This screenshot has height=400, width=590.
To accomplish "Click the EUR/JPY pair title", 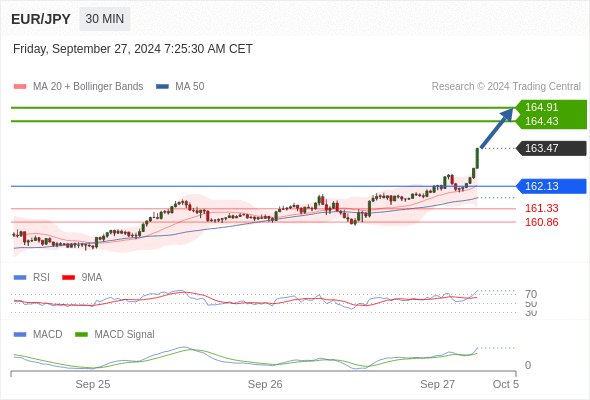I will 41,19.
